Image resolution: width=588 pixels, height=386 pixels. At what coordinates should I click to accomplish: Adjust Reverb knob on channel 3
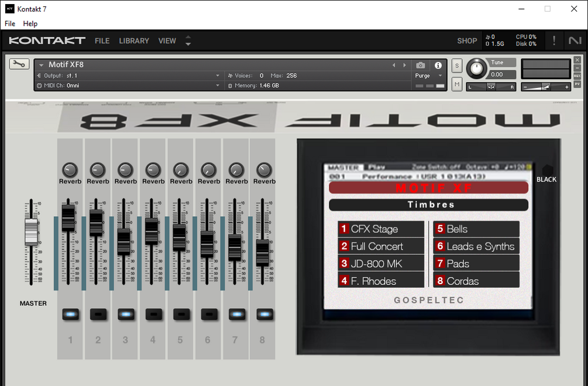125,170
